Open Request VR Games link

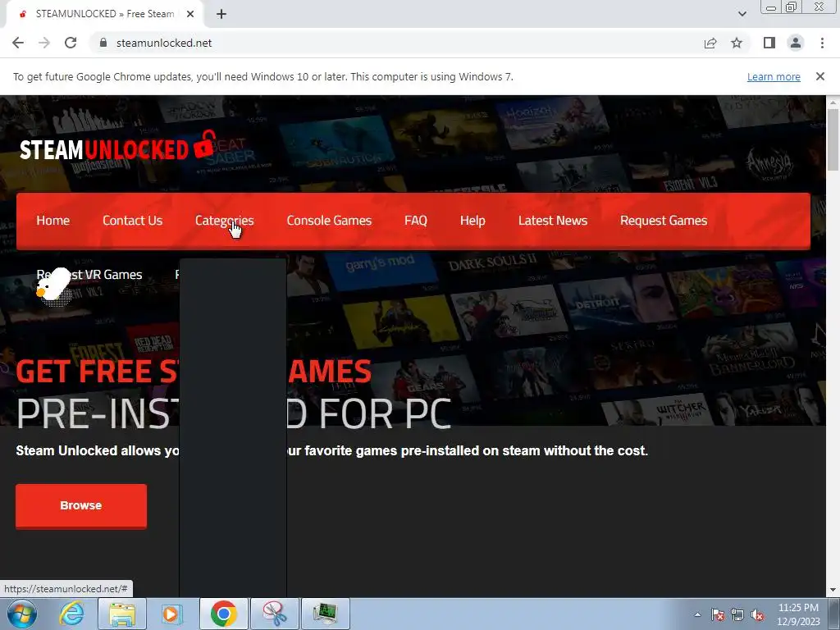pos(89,274)
